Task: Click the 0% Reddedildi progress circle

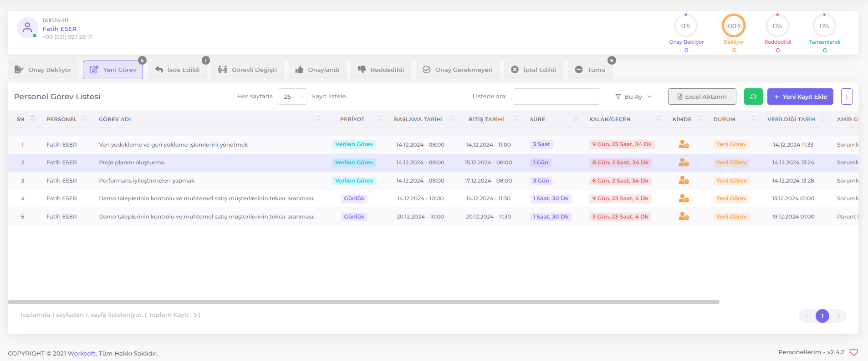Action: [777, 26]
